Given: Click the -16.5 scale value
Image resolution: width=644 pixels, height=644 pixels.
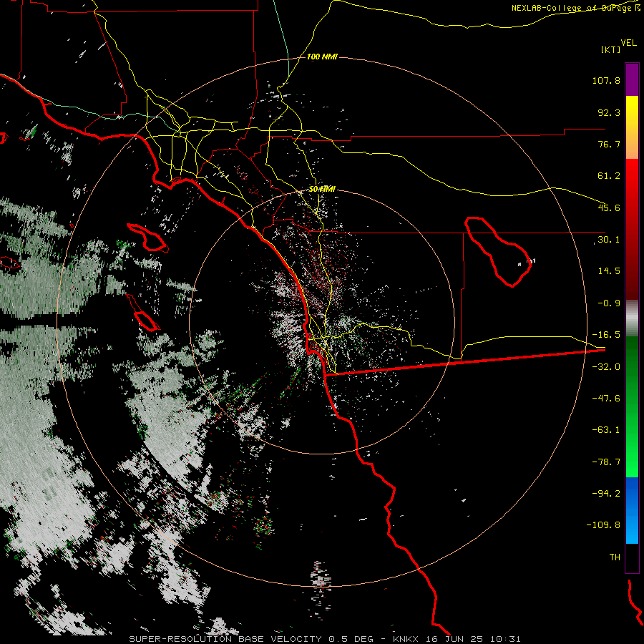Looking at the screenshot, I should 606,335.
